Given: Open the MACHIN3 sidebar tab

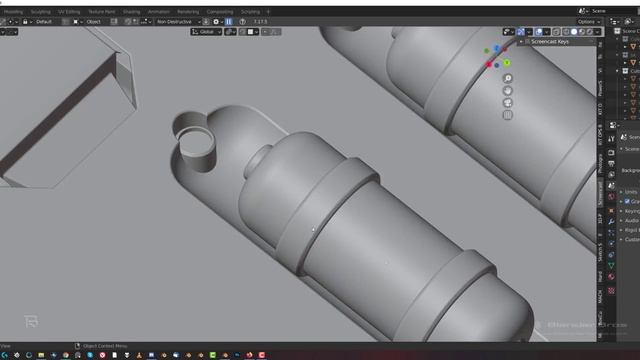Looking at the screenshot, I should (x=600, y=296).
